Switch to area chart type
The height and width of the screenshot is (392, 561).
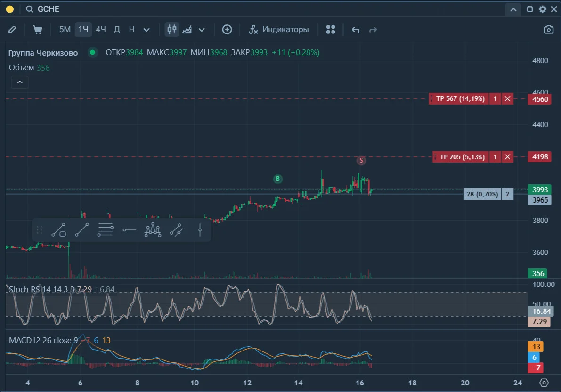[187, 29]
